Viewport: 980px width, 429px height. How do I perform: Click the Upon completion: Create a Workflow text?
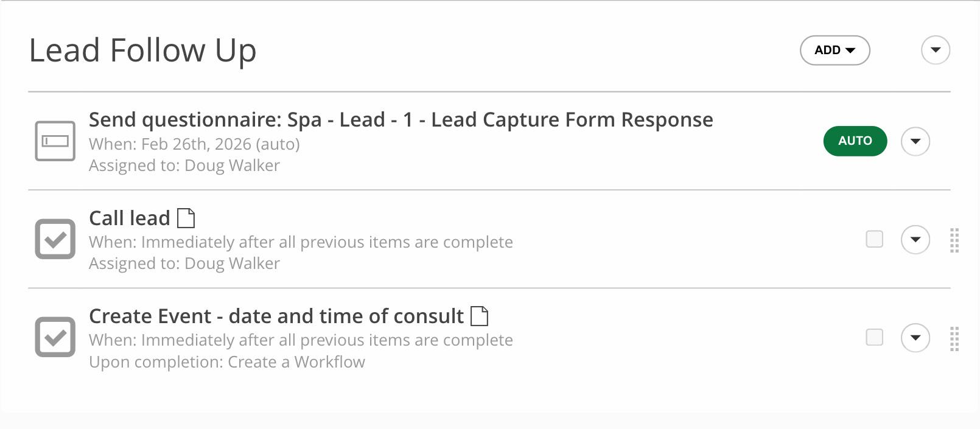[226, 362]
